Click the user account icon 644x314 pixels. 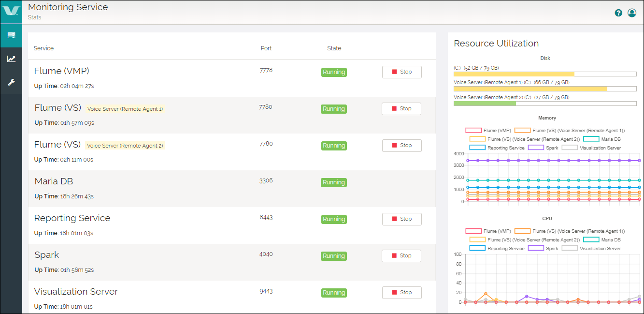coord(632,13)
